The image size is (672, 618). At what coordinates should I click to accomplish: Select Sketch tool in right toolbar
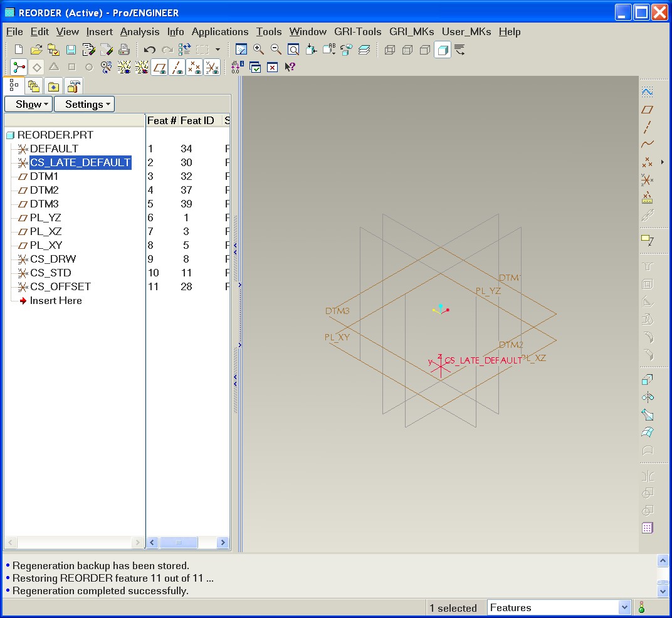click(x=647, y=92)
